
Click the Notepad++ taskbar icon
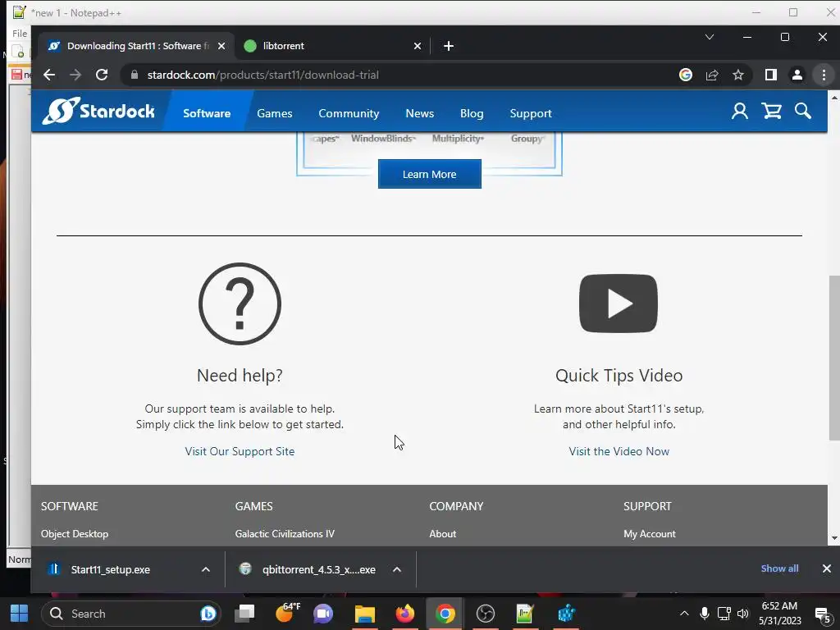pyautogui.click(x=525, y=614)
